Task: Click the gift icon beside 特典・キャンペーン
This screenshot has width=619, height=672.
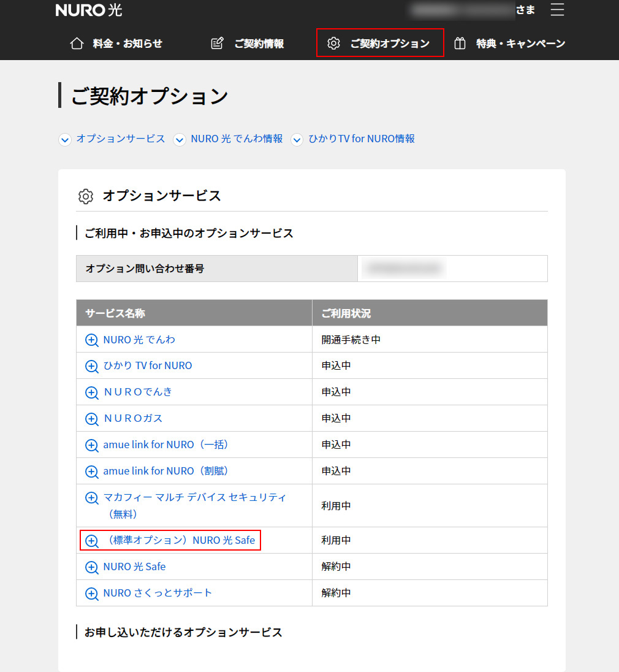Action: (x=460, y=44)
